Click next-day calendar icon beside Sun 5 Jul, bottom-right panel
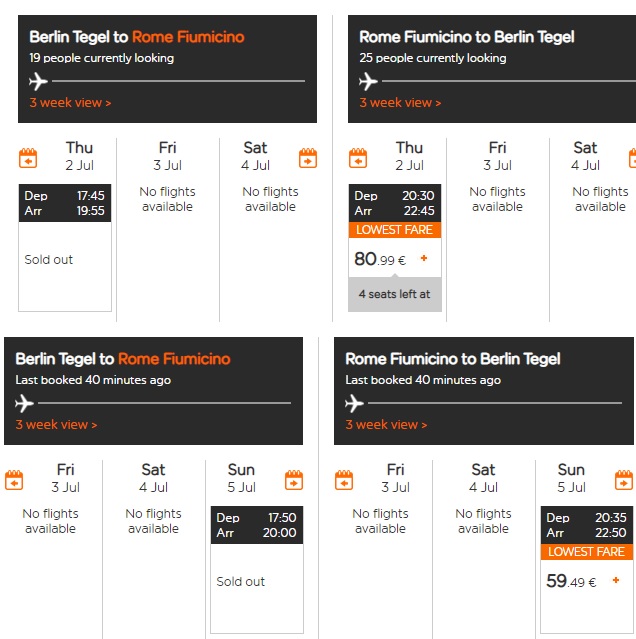The height and width of the screenshot is (639, 636). coord(624,480)
